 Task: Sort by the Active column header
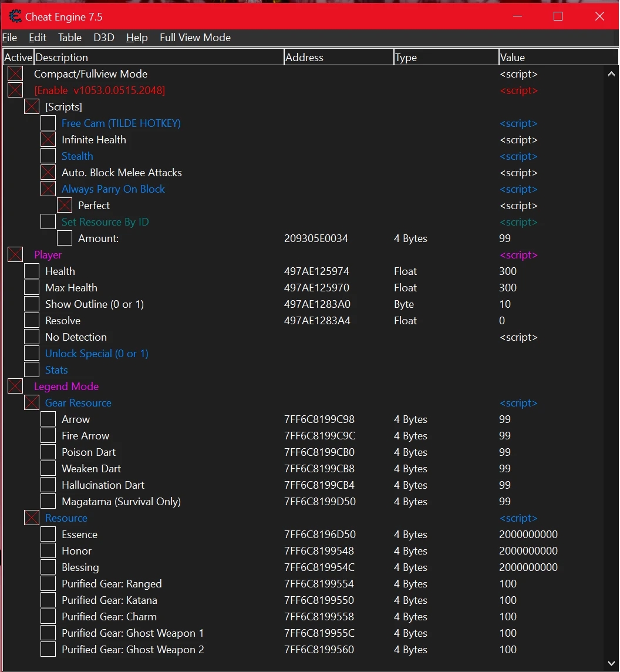click(x=18, y=58)
